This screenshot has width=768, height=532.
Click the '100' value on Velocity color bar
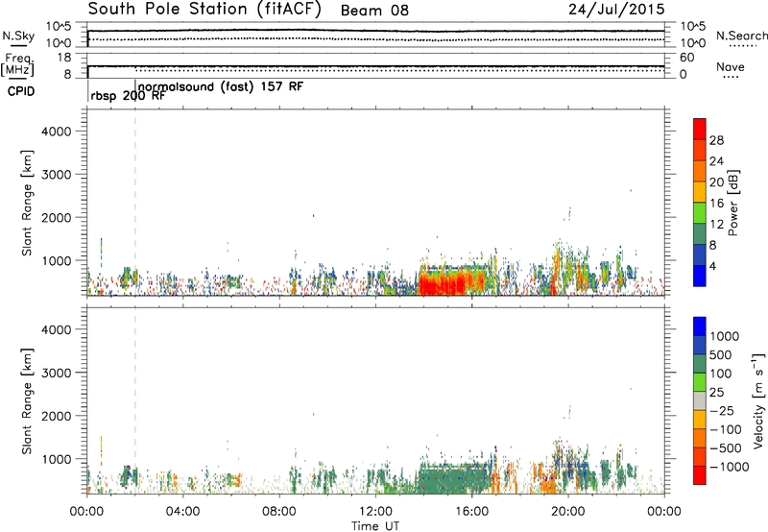(721, 374)
